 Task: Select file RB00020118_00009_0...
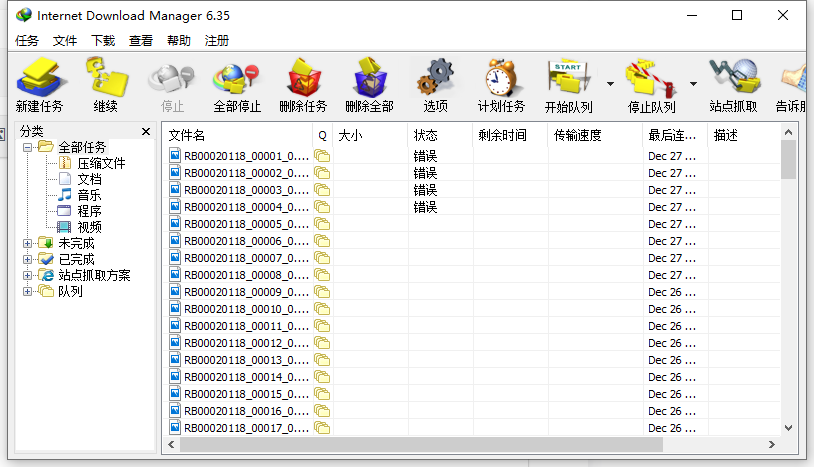[x=247, y=292]
